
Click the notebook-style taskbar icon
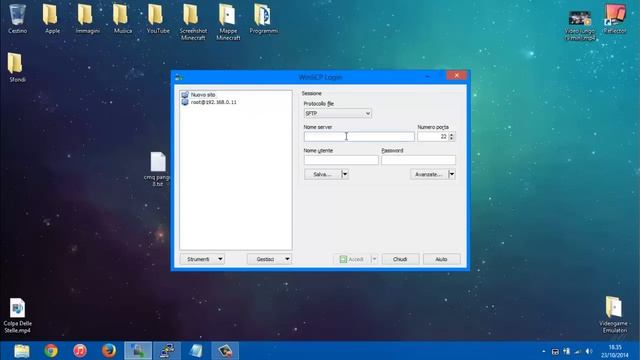[x=196, y=351]
